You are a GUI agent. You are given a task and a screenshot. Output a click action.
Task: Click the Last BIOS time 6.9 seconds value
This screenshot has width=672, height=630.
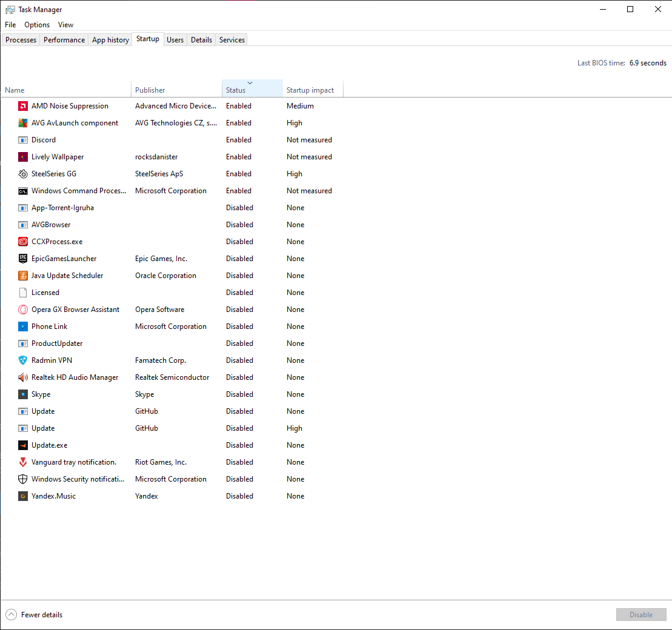click(648, 63)
